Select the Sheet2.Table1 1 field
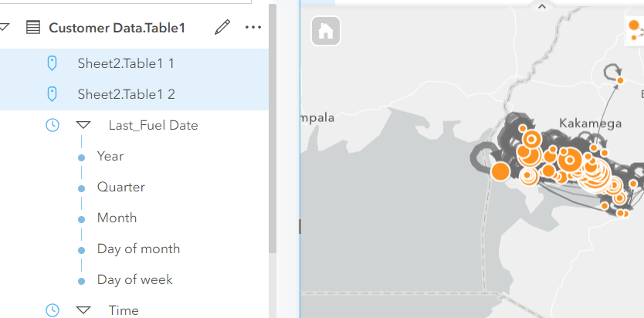Viewport: 644px width, 318px height. pos(126,63)
